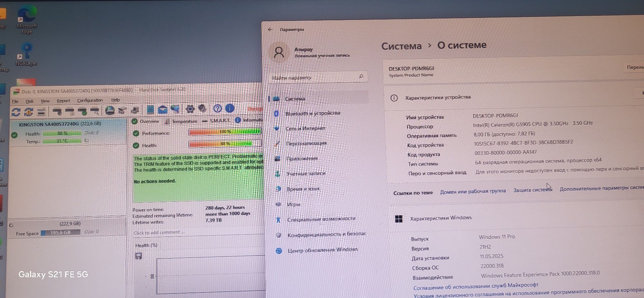
Task: Open the surface test magnifier disk icon
Action: tap(95, 111)
